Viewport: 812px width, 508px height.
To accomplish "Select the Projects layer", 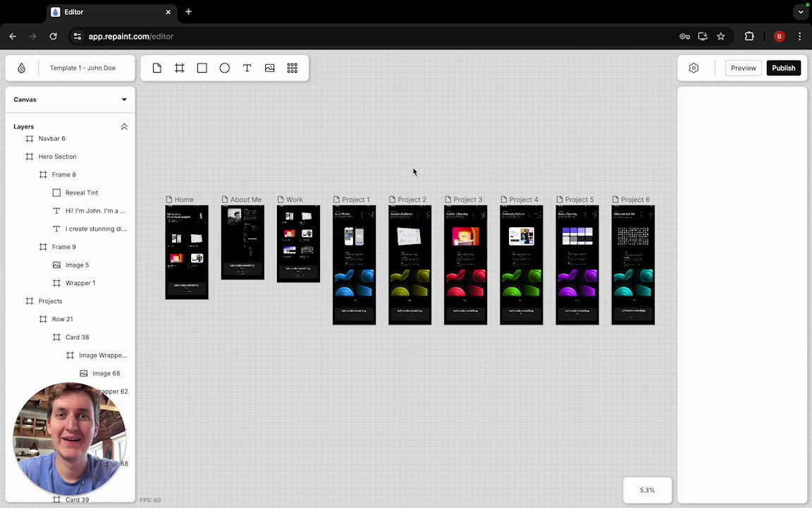I will pos(50,301).
